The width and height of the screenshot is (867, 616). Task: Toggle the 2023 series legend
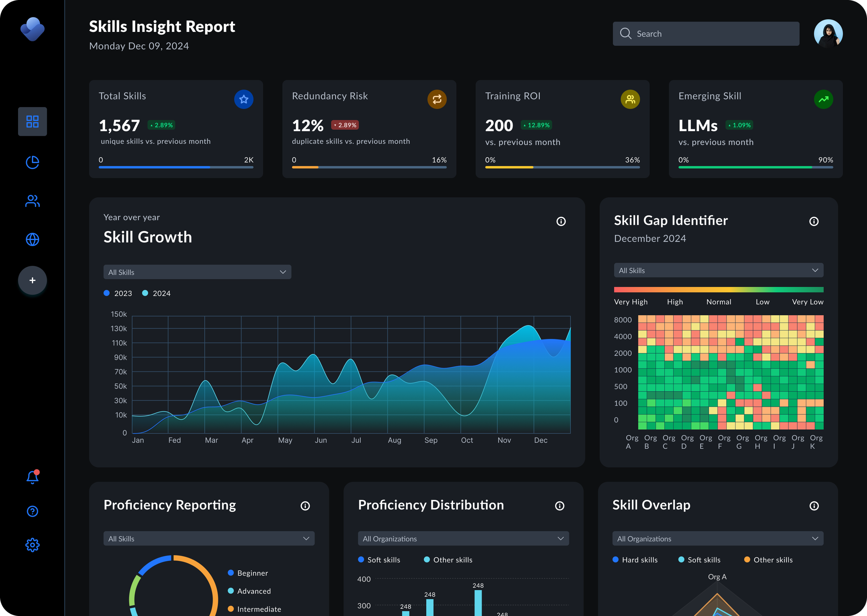(118, 293)
